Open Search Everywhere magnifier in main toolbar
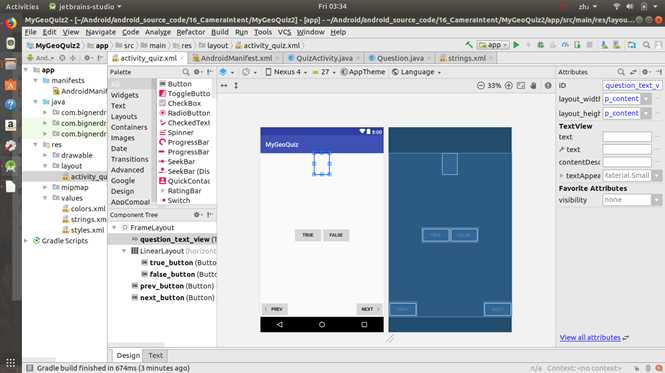 pos(646,45)
